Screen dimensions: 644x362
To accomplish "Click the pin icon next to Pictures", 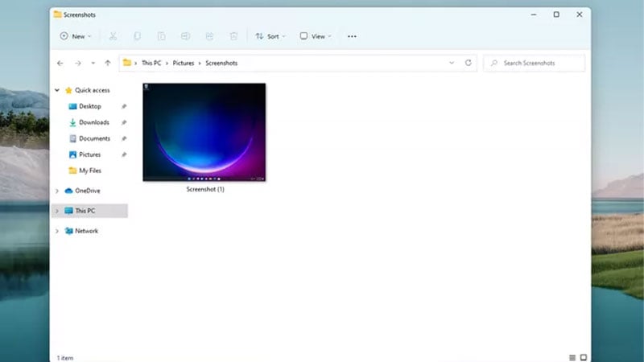I will pyautogui.click(x=124, y=154).
